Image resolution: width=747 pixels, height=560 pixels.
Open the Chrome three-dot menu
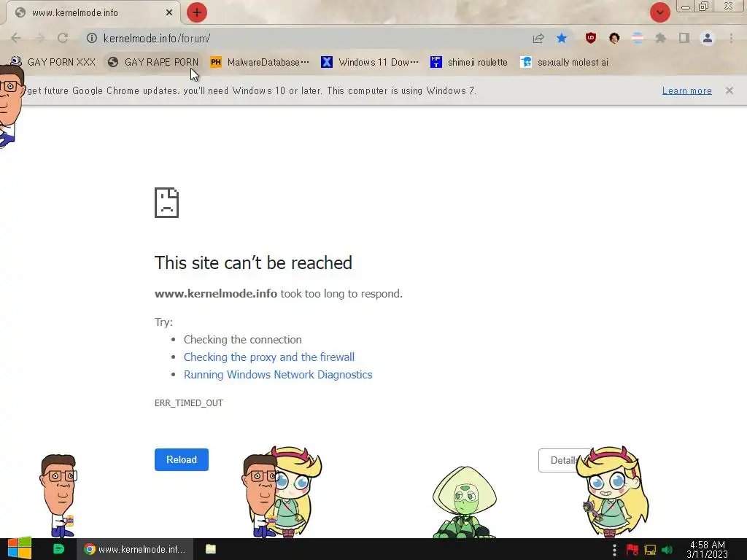(731, 38)
